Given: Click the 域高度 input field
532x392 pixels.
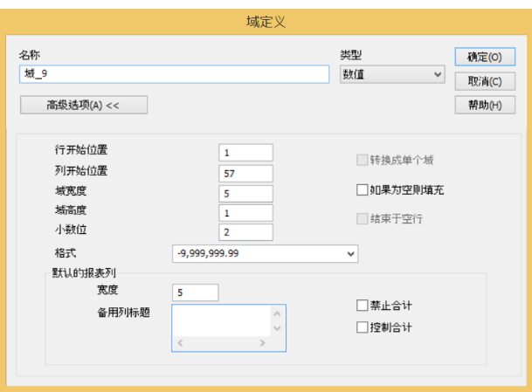Looking at the screenshot, I should tap(245, 212).
